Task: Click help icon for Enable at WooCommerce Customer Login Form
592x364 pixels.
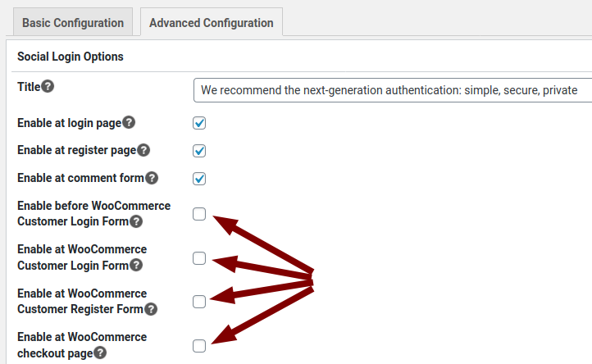Action: pos(136,265)
